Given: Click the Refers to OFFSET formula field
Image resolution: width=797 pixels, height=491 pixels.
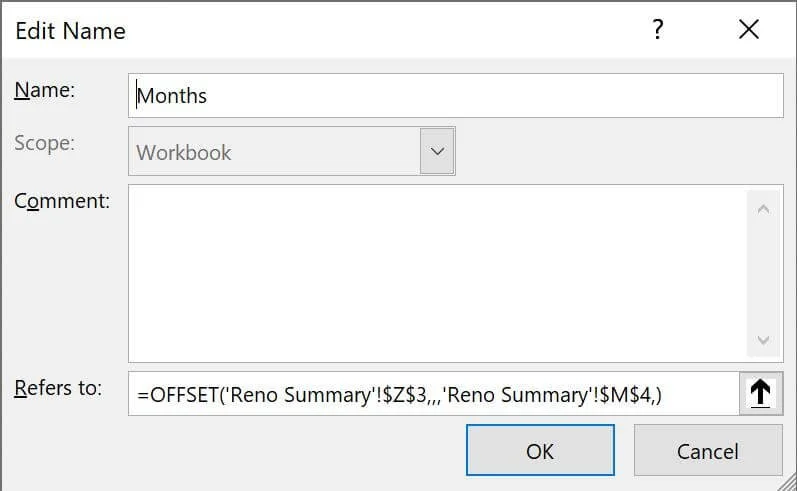Looking at the screenshot, I should point(434,394).
